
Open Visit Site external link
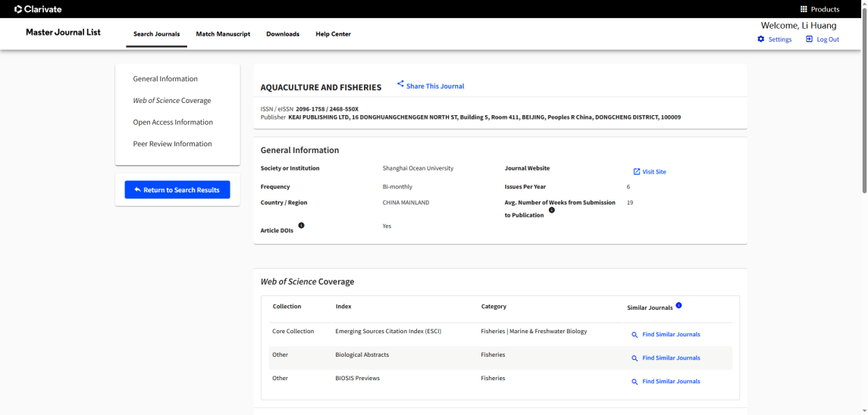[x=637, y=172]
